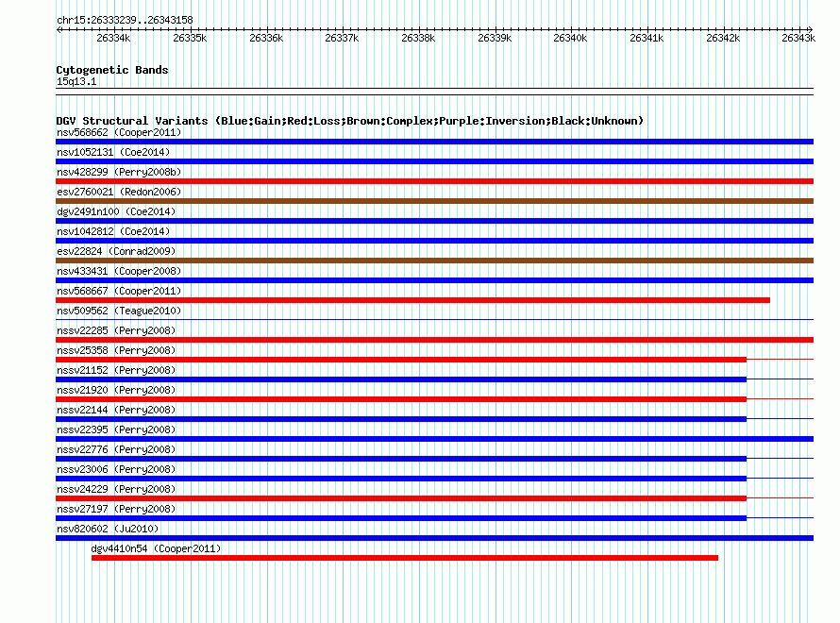Open nssv24229 (Perry2008) label
Screen dimensions: 840x623
coord(116,489)
